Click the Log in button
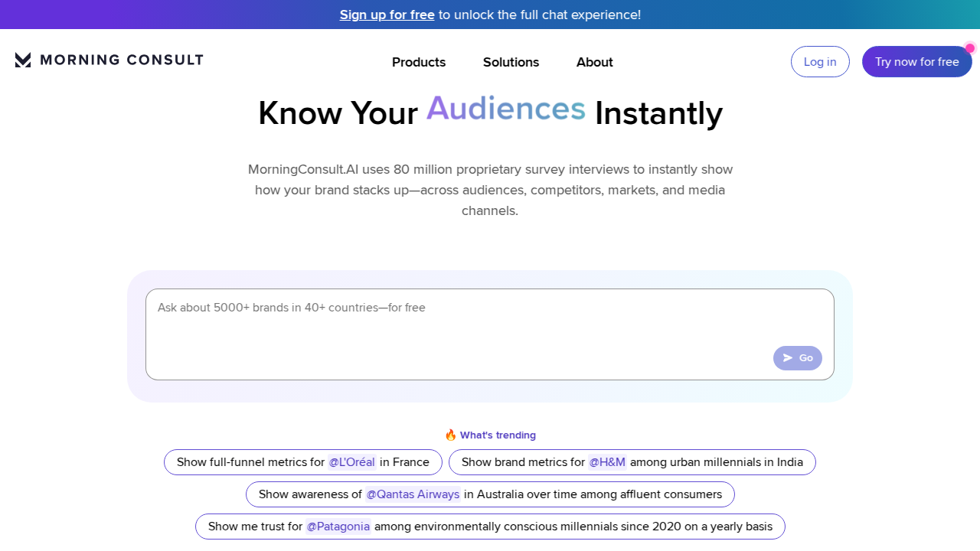Image resolution: width=980 pixels, height=551 pixels. point(820,62)
